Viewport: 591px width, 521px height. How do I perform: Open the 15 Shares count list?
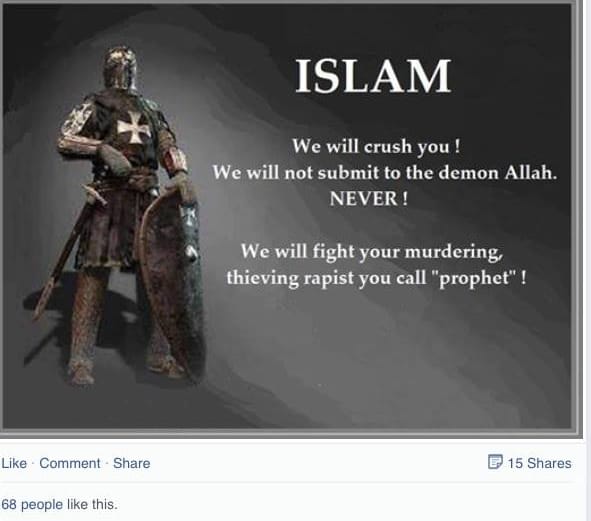539,463
